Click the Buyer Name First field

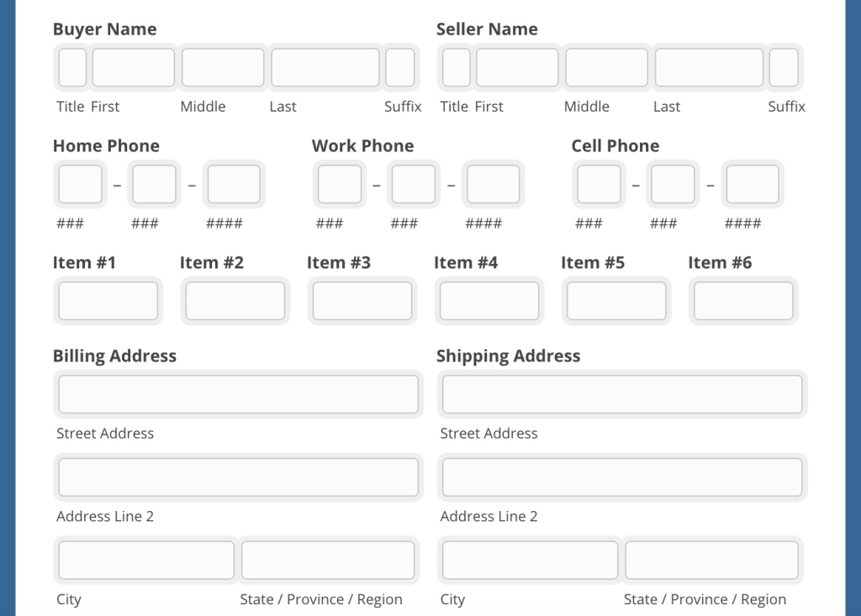coord(133,68)
